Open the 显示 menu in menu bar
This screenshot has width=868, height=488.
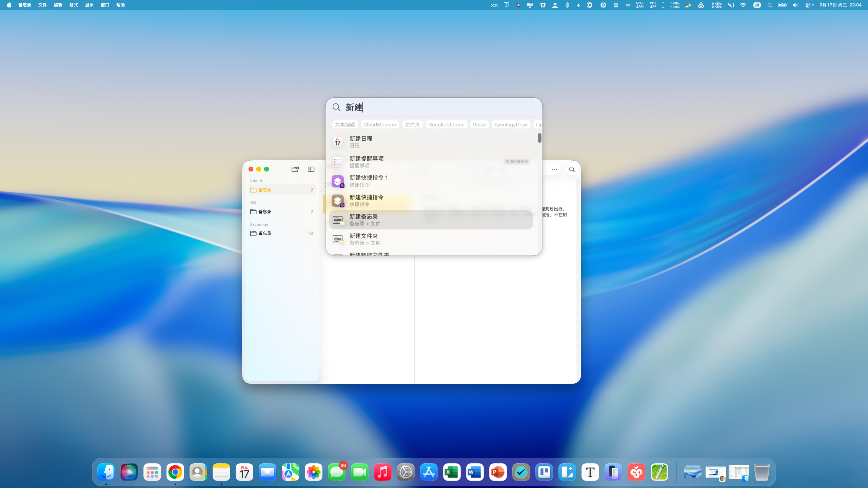pos(89,5)
